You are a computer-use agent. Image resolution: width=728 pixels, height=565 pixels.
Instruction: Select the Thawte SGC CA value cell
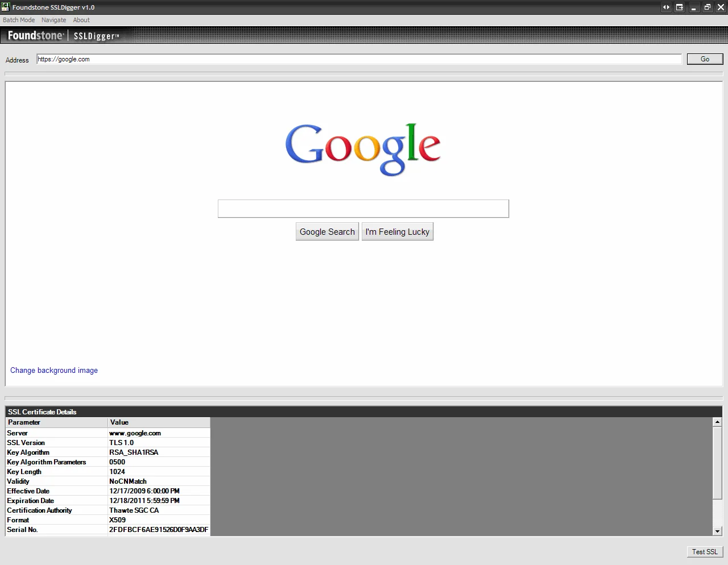[x=159, y=510]
